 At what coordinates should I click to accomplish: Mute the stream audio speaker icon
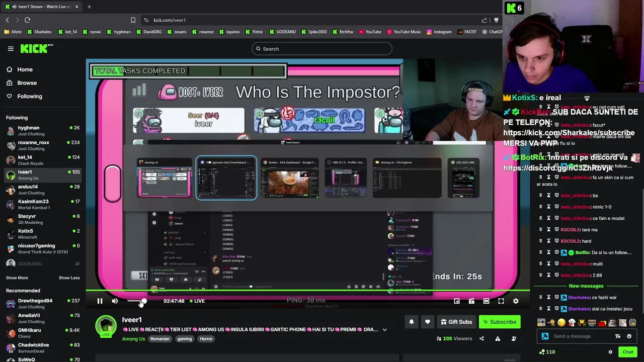click(115, 301)
